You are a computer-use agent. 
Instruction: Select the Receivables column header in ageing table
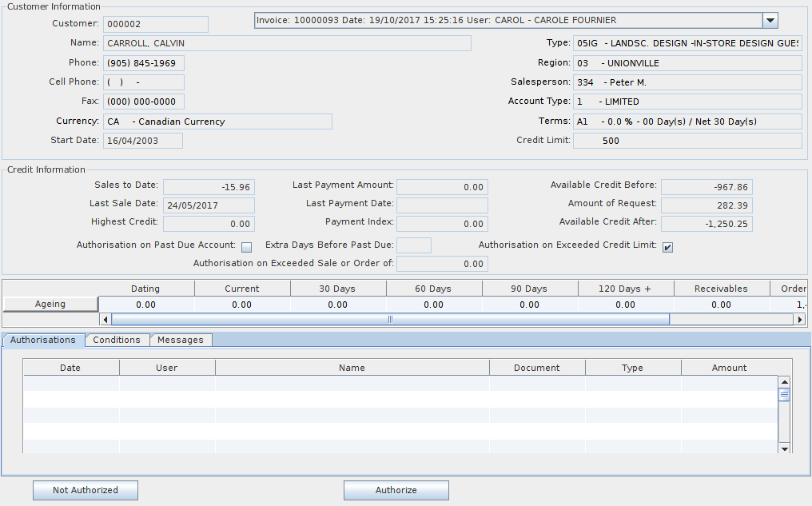(x=721, y=289)
